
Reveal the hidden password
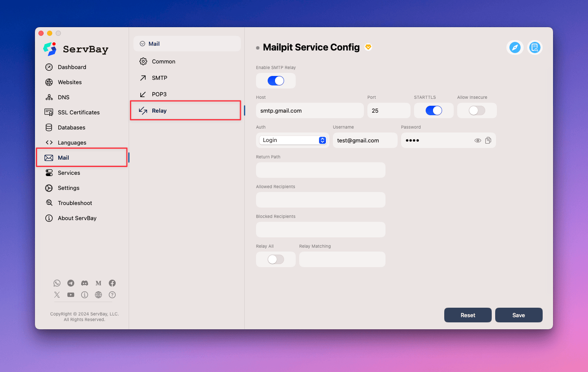pyautogui.click(x=477, y=140)
